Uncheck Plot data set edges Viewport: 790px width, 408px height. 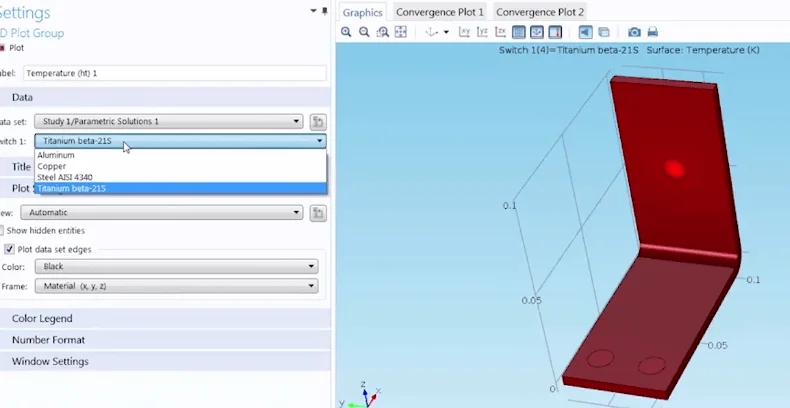10,249
